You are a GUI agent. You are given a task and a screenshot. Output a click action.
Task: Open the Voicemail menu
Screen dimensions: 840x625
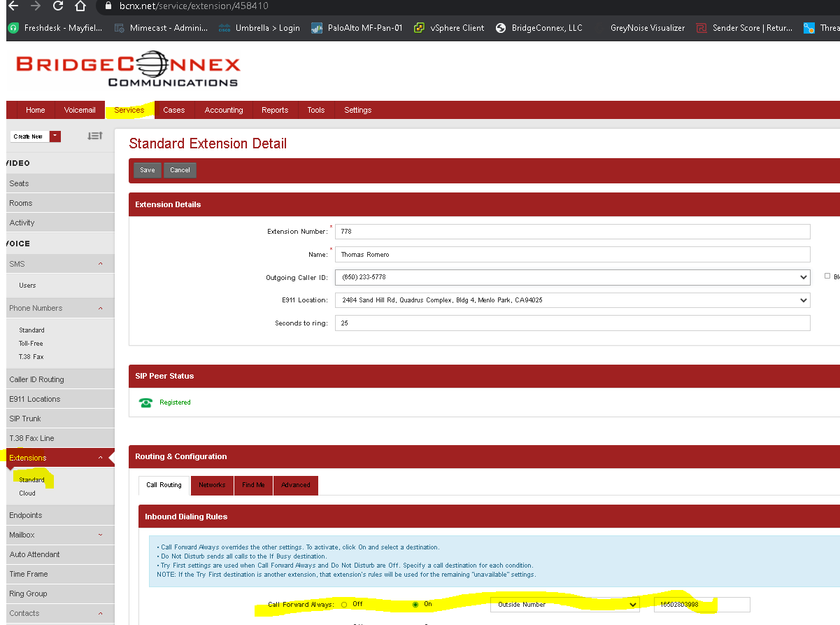[80, 110]
